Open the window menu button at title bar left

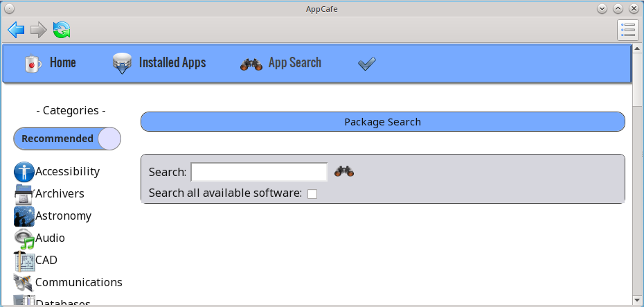pyautogui.click(x=9, y=8)
